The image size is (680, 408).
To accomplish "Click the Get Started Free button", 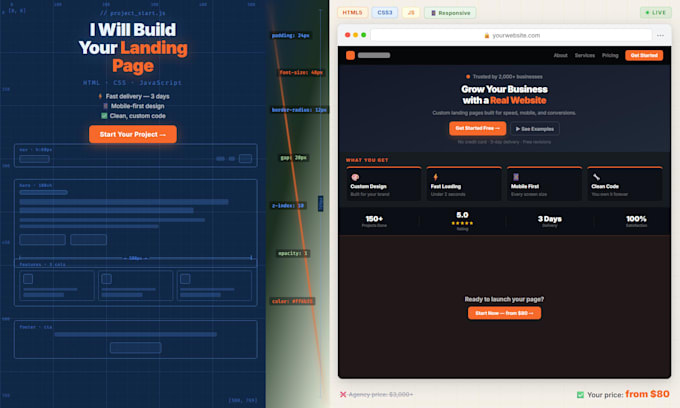I will (x=477, y=128).
